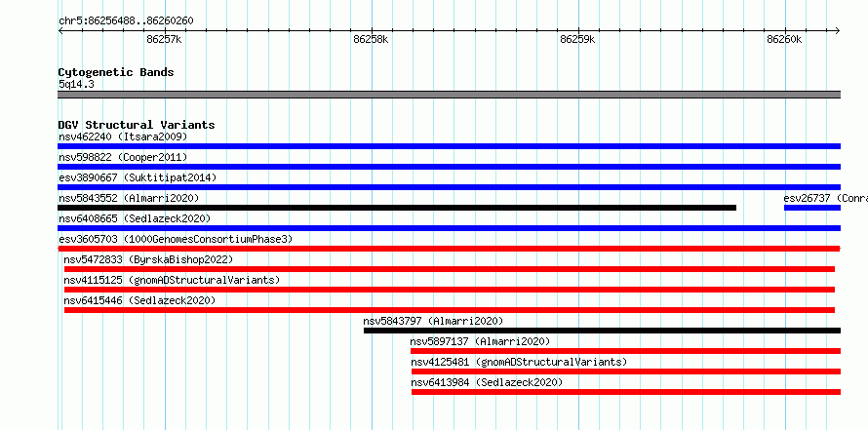This screenshot has height=430, width=868.
Task: Click the nsv5472833 (ByrskaBishop2022) label
Action: (148, 259)
